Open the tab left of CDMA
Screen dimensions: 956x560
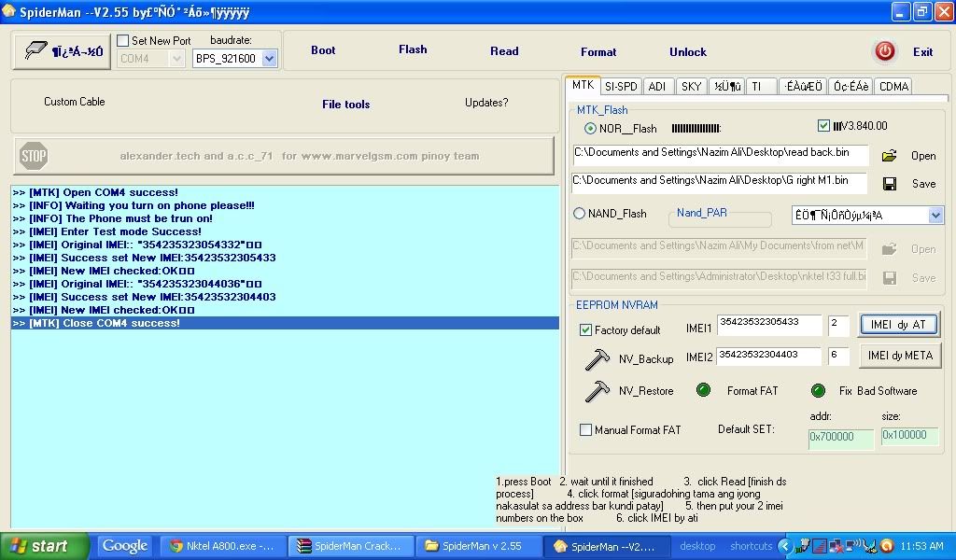[851, 87]
